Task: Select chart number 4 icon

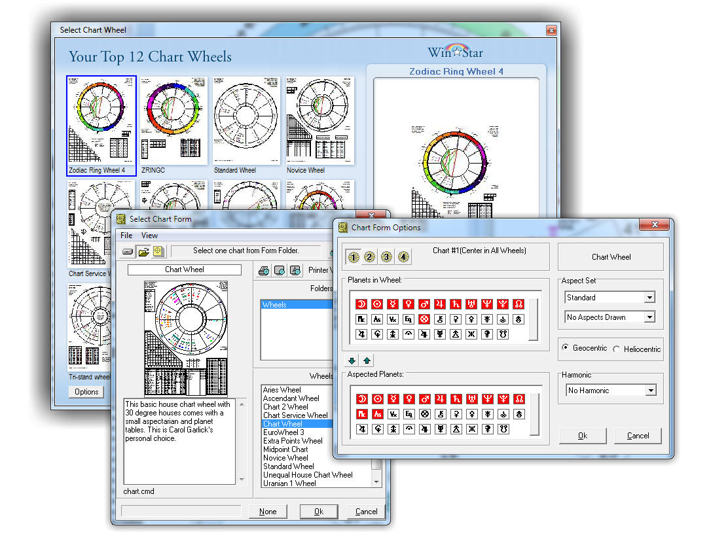Action: [x=403, y=257]
